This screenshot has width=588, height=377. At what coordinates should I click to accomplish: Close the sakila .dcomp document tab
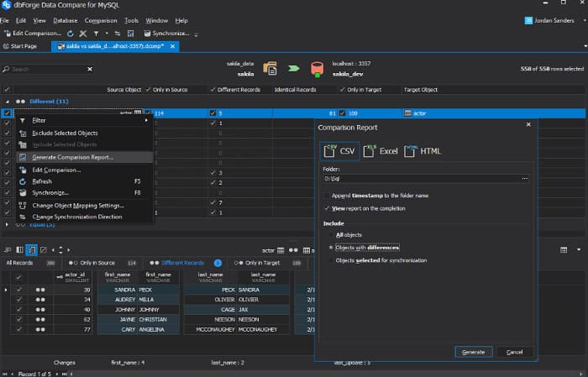click(172, 46)
